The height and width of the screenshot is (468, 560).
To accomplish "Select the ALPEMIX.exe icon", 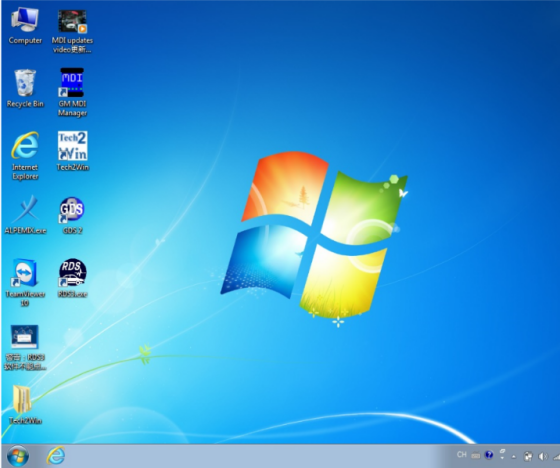I will pyautogui.click(x=25, y=214).
